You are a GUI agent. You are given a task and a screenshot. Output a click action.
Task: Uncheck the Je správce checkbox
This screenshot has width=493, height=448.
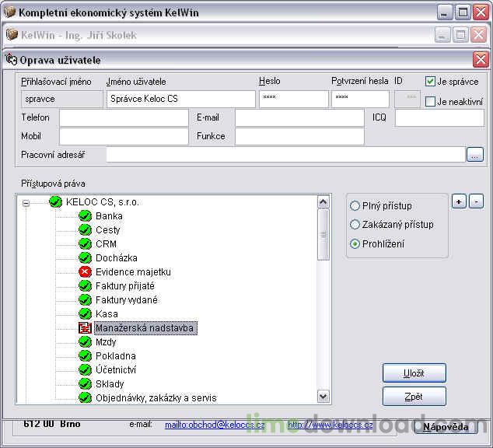pos(430,82)
